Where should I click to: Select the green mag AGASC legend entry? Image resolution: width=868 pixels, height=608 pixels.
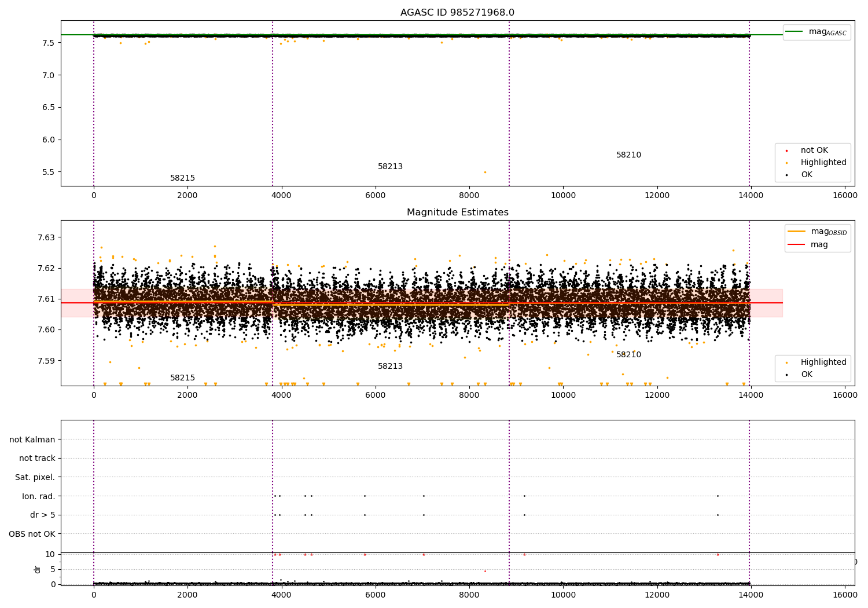pos(816,32)
